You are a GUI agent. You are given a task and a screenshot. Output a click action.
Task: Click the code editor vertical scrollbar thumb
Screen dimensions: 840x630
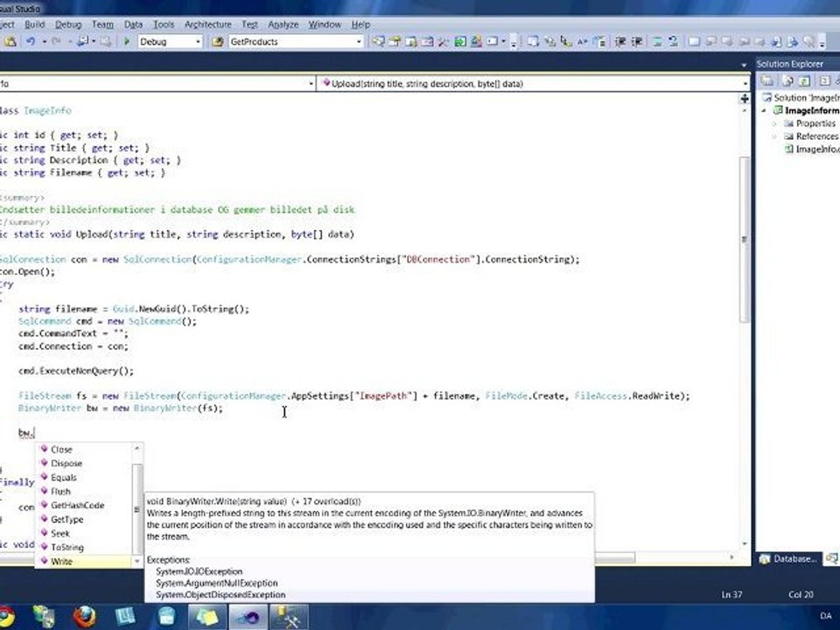coord(744,239)
